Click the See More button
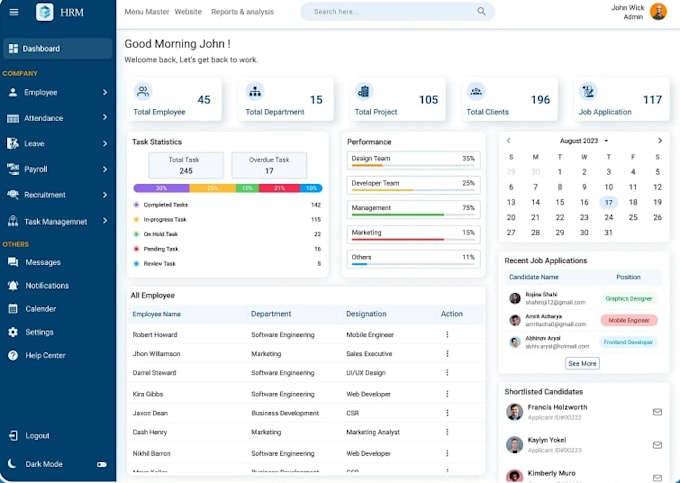Image resolution: width=680 pixels, height=483 pixels. [x=582, y=363]
